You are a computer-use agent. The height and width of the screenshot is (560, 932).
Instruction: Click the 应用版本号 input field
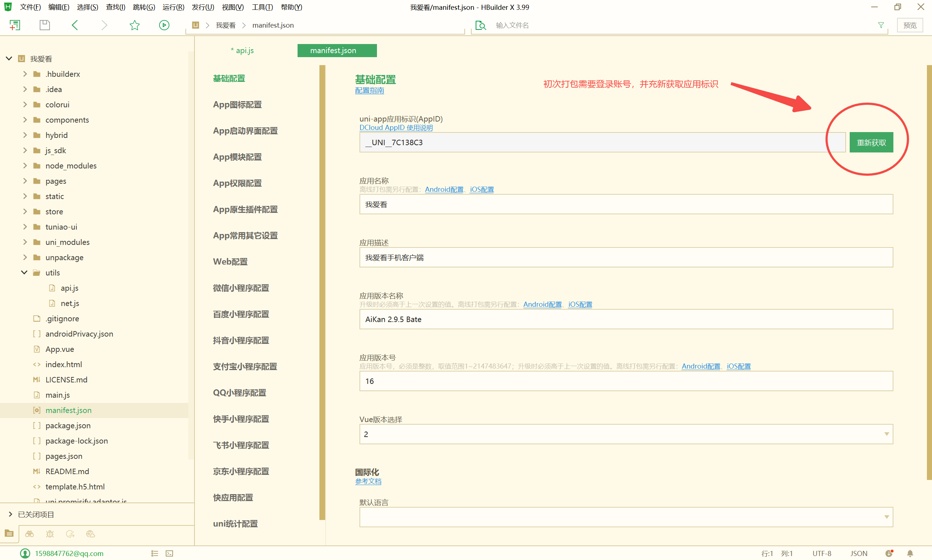[x=626, y=381]
